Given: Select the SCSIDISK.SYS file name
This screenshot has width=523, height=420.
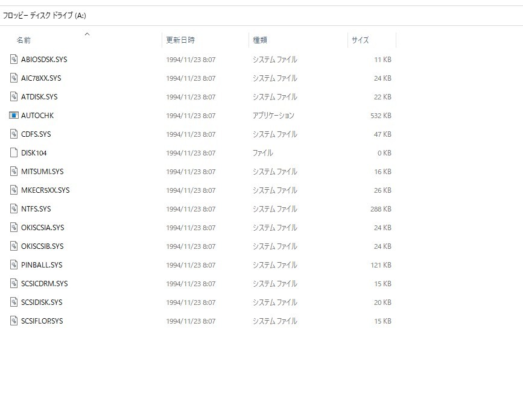Looking at the screenshot, I should coord(42,302).
